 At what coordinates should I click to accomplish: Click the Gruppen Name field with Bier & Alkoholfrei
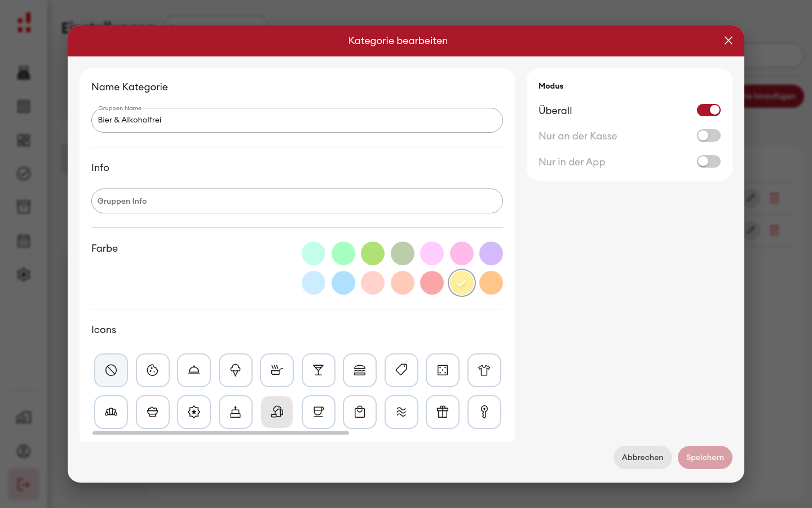pyautogui.click(x=297, y=120)
